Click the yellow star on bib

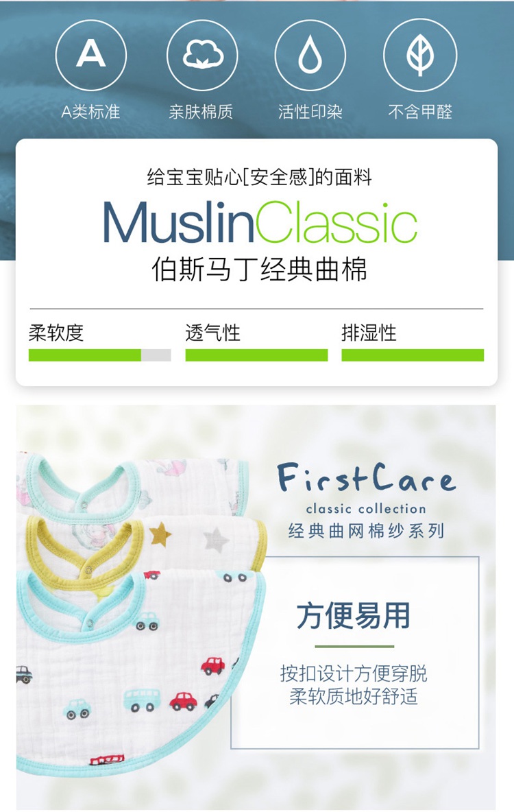tap(160, 535)
